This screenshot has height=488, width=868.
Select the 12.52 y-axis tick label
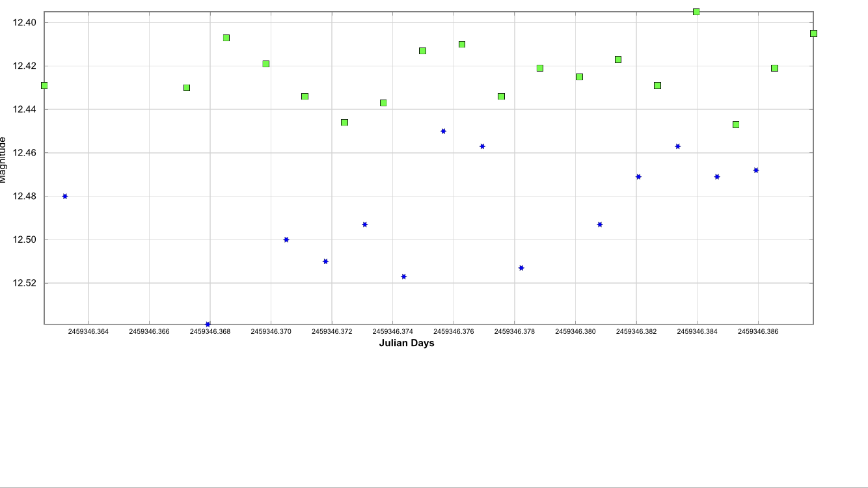click(25, 283)
